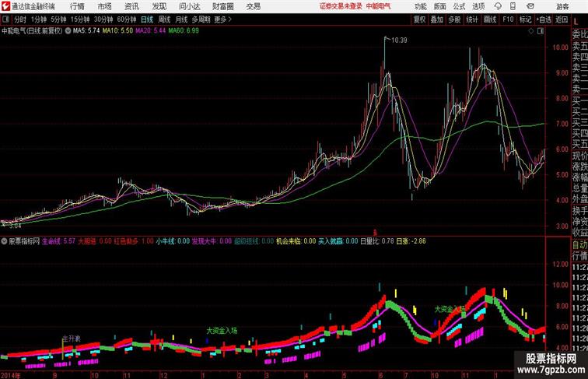This screenshot has width=588, height=379.
Task: Toggle the right side panel icon at chart corner
Action: [x=541, y=31]
